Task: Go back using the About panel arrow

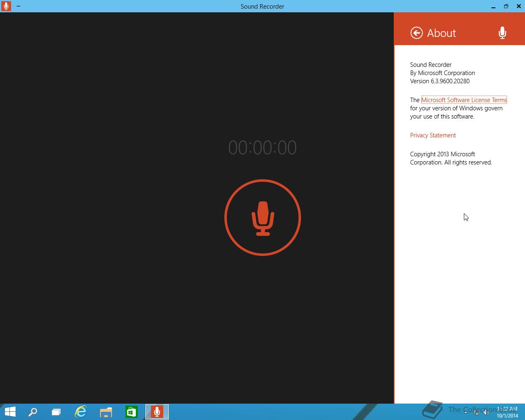Action: click(x=416, y=33)
